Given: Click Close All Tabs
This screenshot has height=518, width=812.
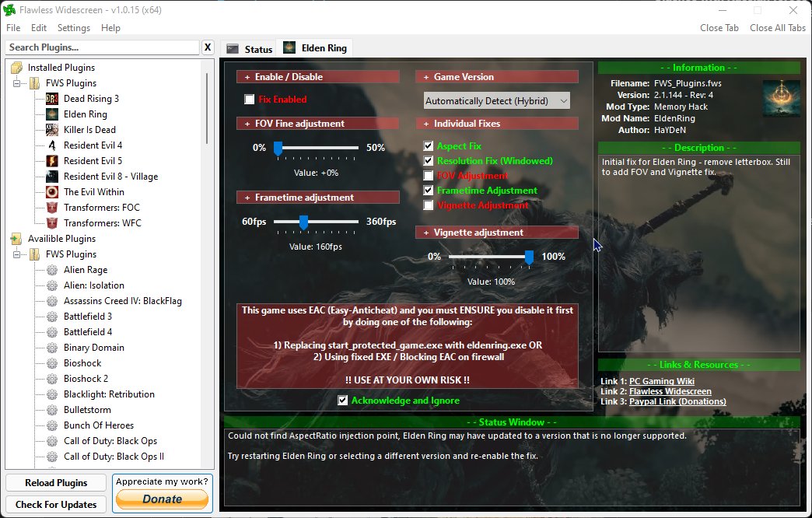Looking at the screenshot, I should click(x=777, y=28).
